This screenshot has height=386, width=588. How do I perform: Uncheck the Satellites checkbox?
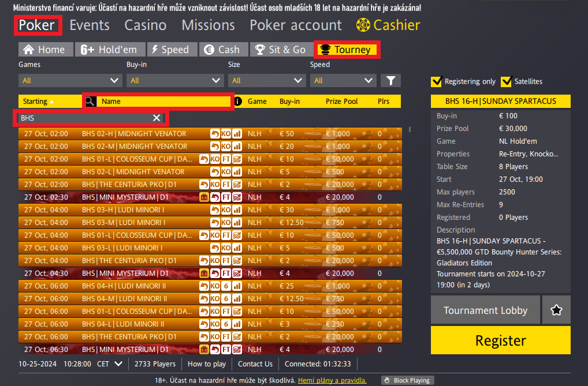pyautogui.click(x=506, y=81)
